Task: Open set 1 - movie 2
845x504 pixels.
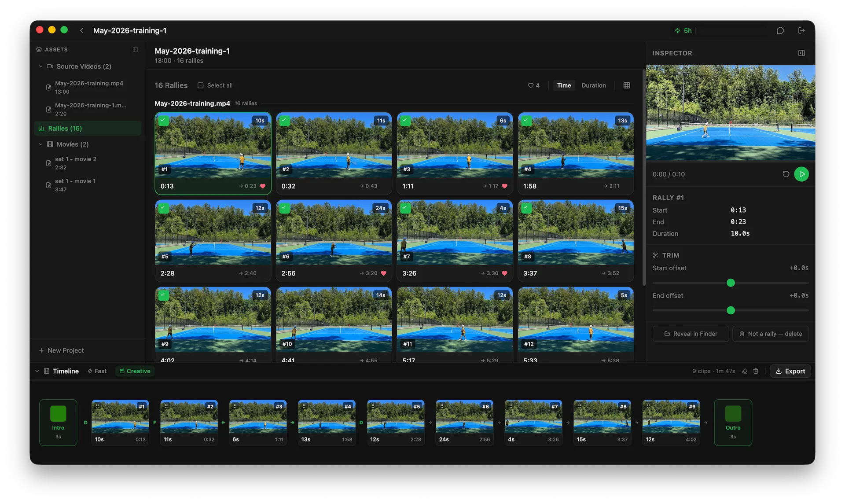Action: point(88,163)
